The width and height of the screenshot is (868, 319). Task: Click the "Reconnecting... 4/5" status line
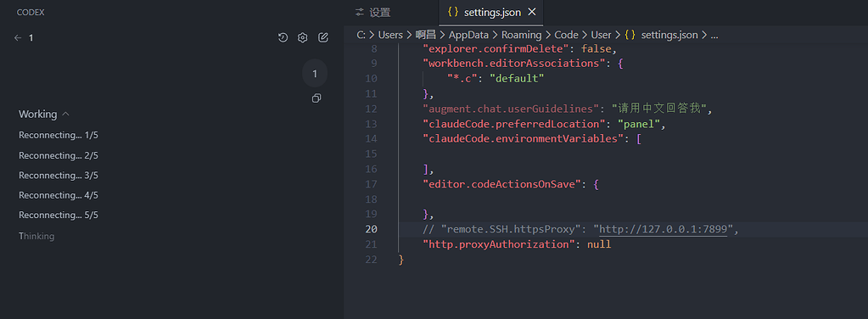tap(59, 195)
